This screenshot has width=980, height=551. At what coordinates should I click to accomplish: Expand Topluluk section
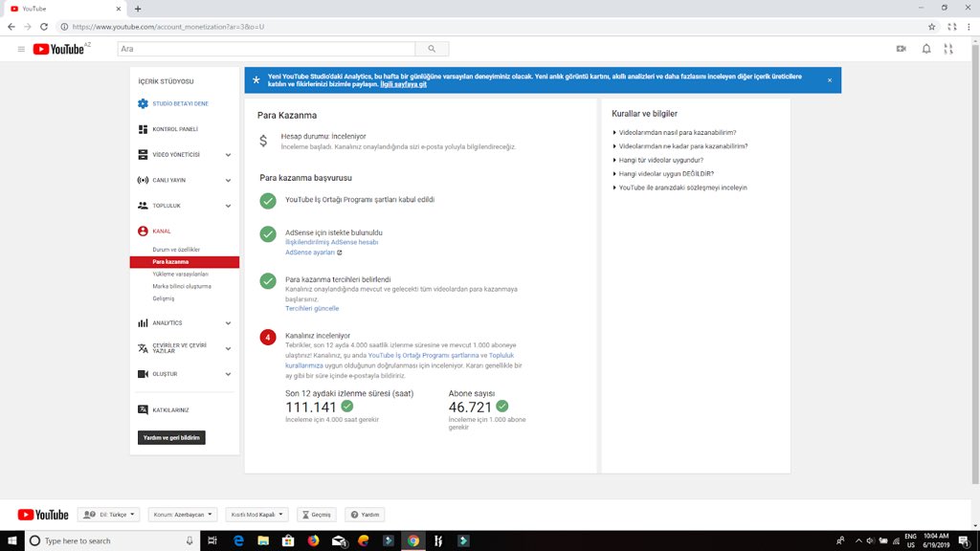pos(228,206)
